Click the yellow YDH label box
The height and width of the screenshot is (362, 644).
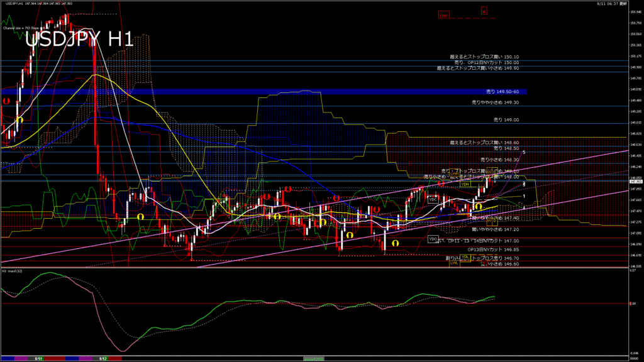(465, 184)
